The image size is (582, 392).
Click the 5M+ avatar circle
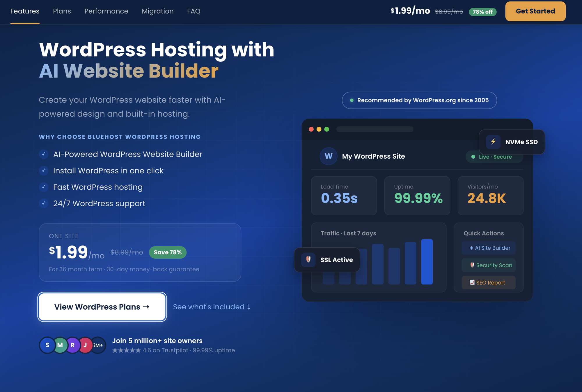click(x=99, y=345)
